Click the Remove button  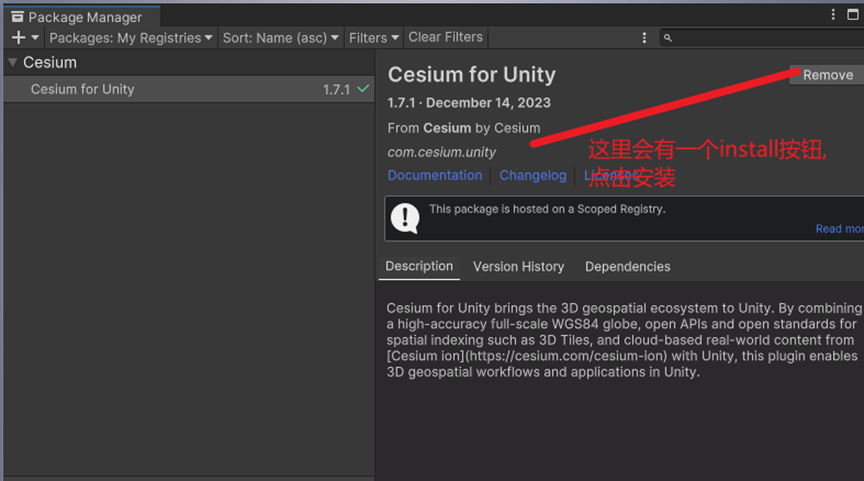[827, 75]
